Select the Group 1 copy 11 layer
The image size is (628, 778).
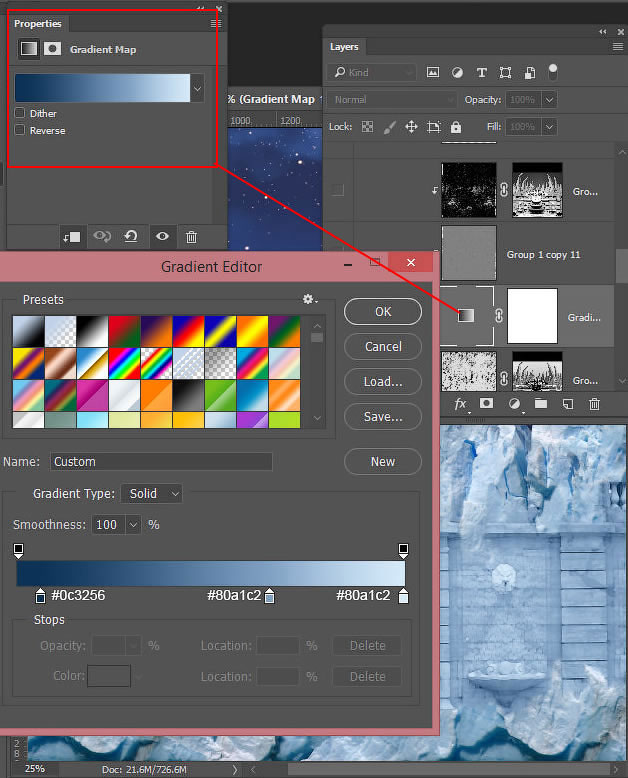528,254
